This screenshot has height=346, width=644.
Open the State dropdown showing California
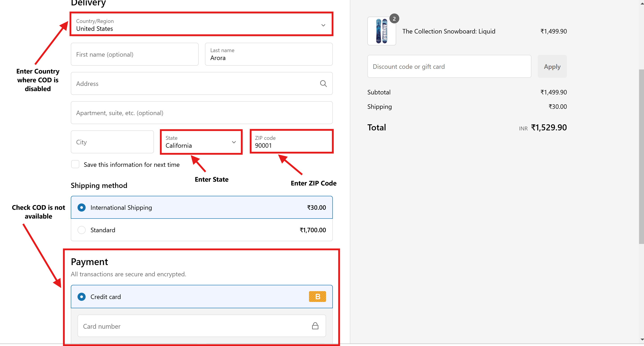(x=198, y=142)
